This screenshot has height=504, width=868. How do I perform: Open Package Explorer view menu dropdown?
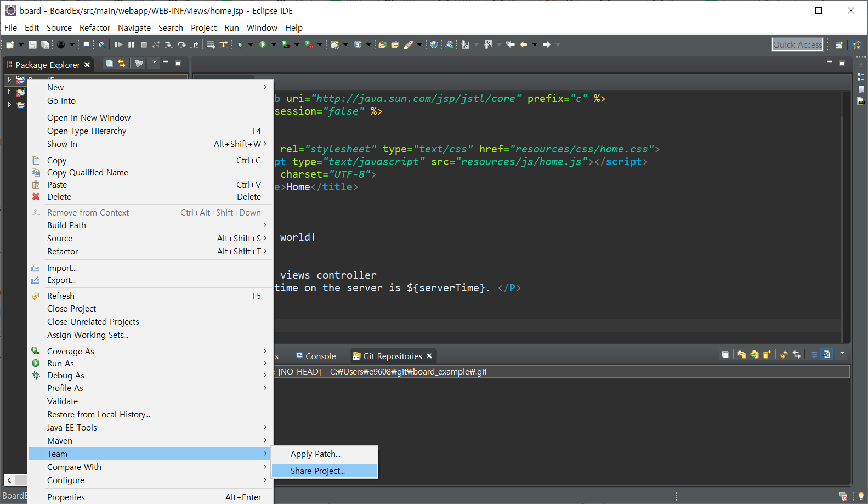click(x=155, y=63)
